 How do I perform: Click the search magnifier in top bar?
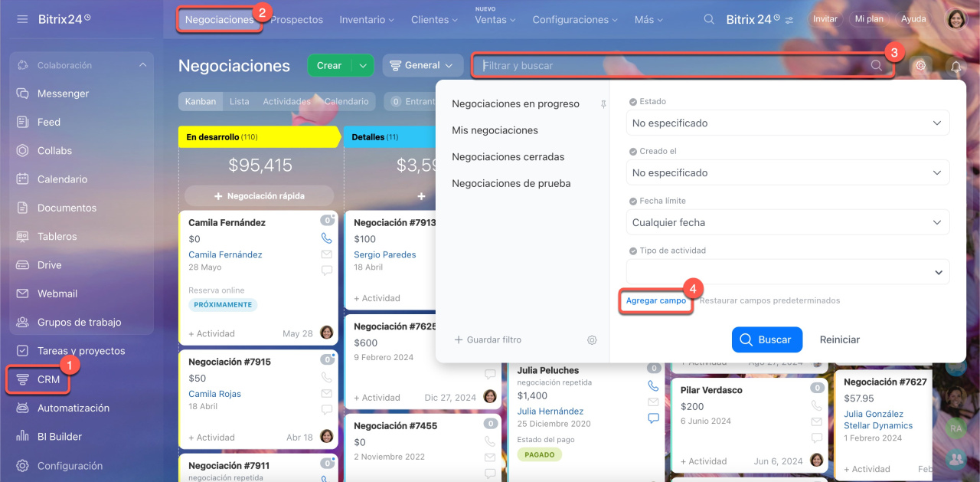[710, 19]
